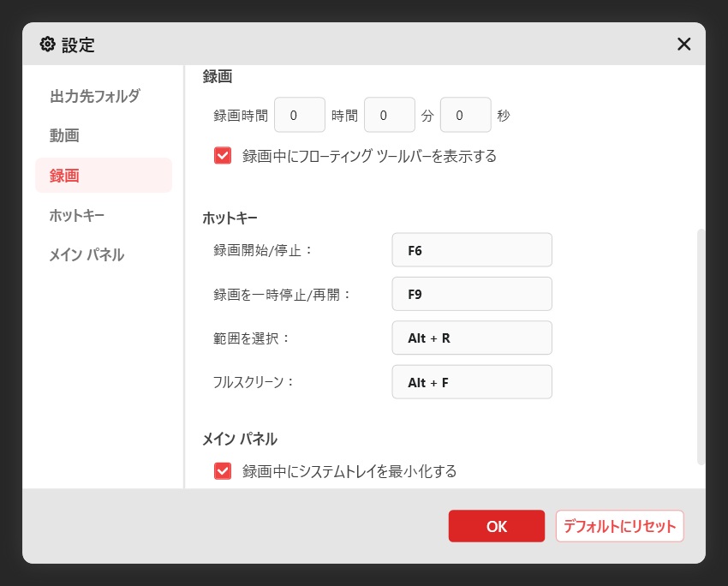Click the 設定 title text in header

(78, 45)
